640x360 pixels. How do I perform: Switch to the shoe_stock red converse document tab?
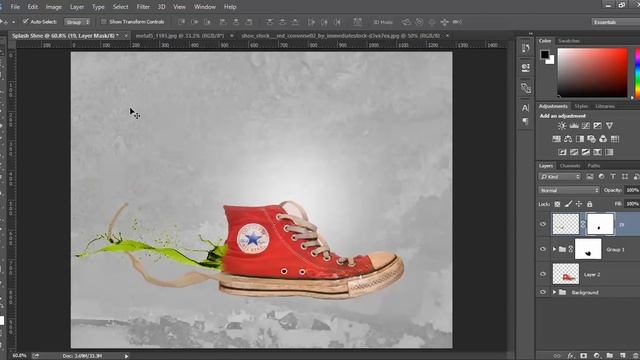coord(341,36)
